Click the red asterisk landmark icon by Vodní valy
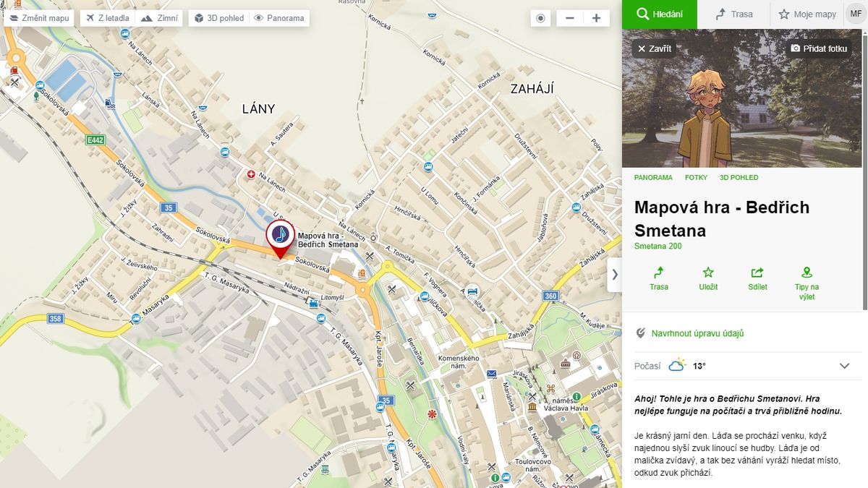This screenshot has height=488, width=868. 433,414
